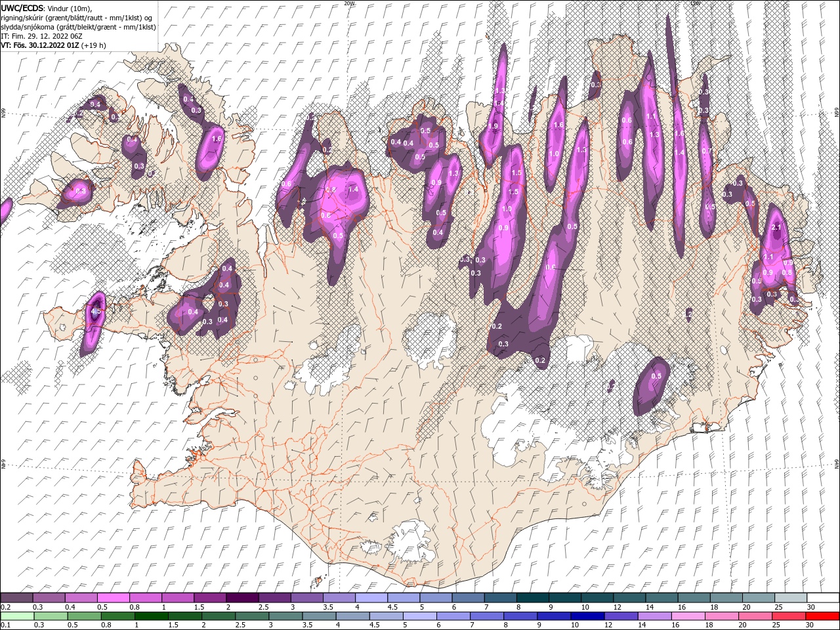840x630 pixels.
Task: Click the '1.9' snowfall value on the map
Action: coord(493,126)
